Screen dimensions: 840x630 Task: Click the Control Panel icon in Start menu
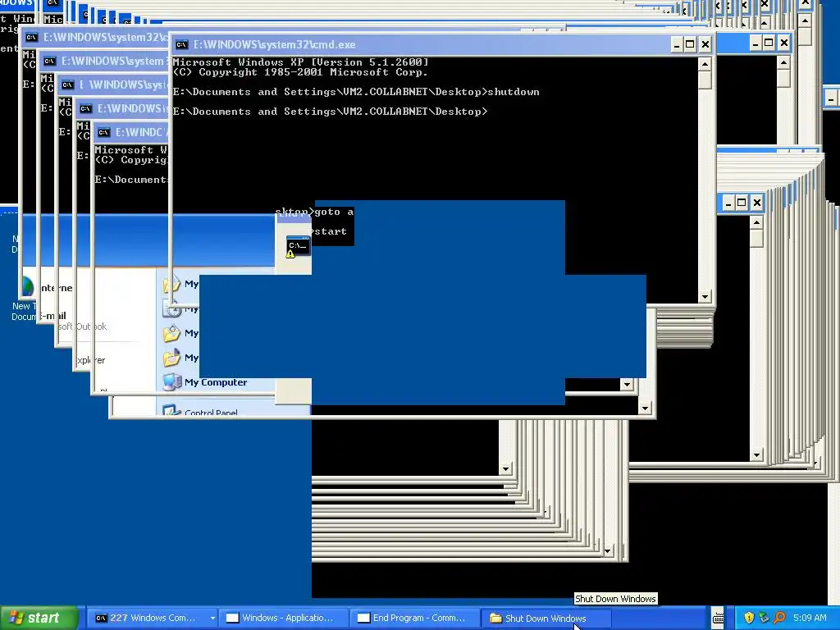171,412
